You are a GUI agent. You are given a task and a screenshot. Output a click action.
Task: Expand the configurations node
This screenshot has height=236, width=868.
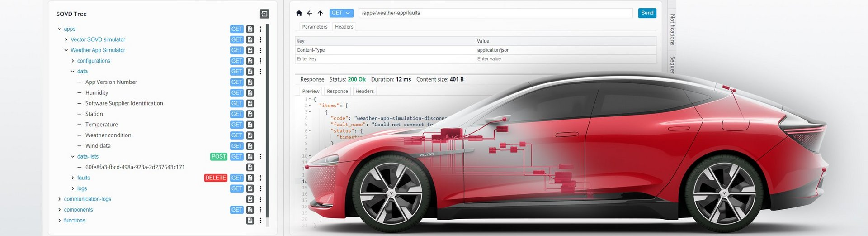click(x=73, y=61)
